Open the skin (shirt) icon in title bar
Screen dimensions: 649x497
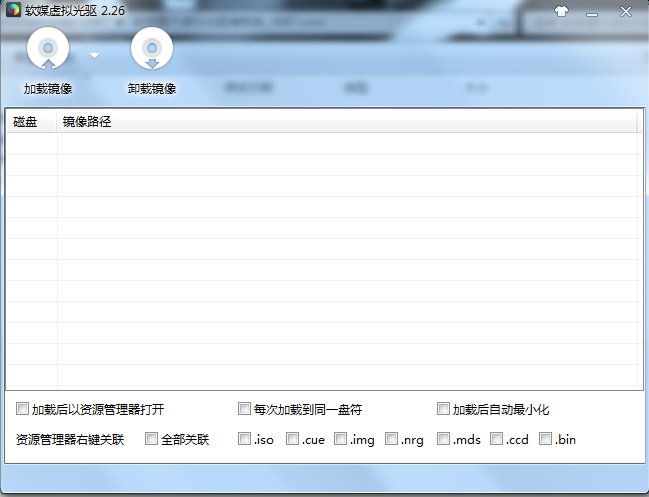[x=561, y=11]
